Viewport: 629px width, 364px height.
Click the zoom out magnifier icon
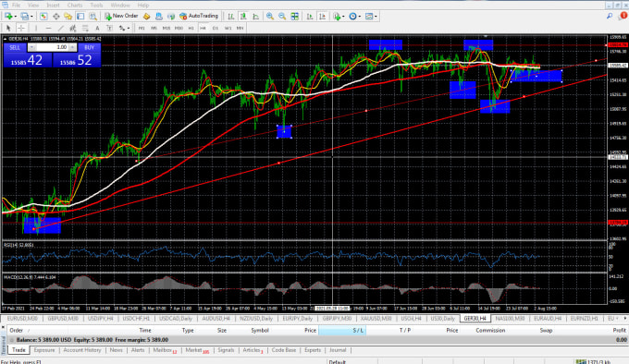(282, 16)
